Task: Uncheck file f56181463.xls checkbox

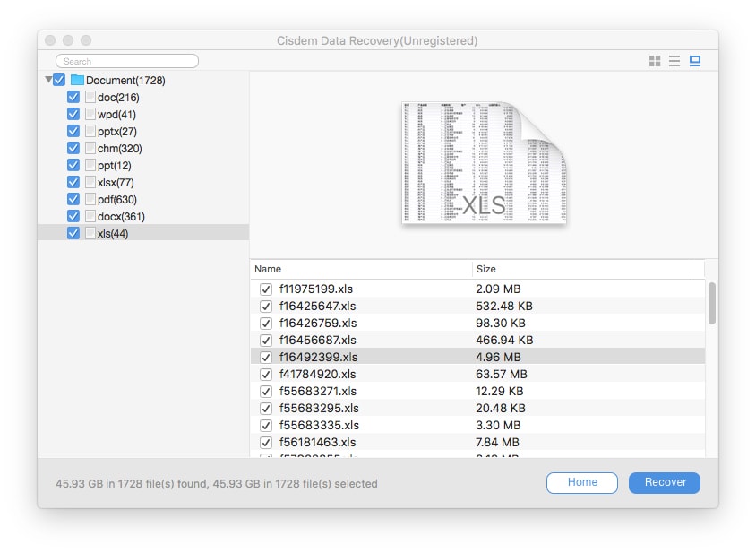Action: pos(266,442)
